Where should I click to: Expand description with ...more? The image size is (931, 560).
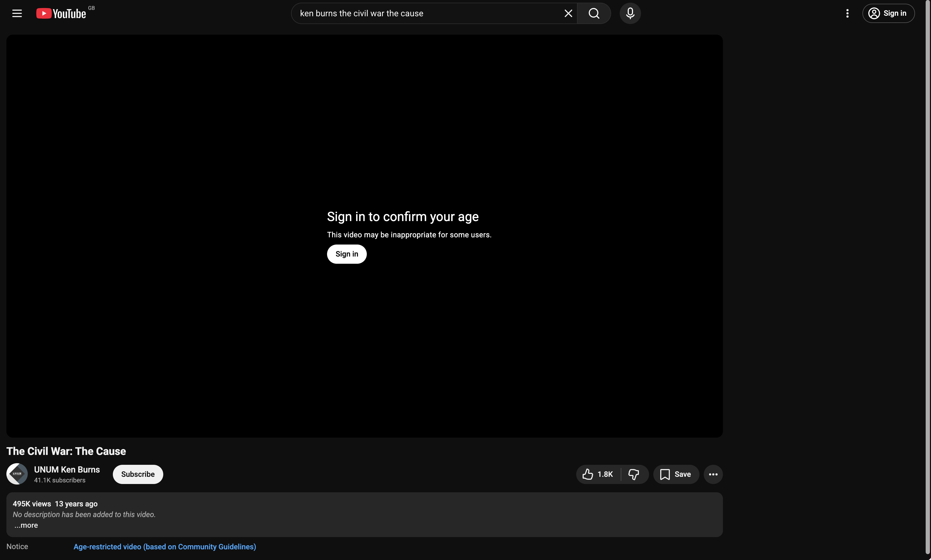click(x=26, y=525)
